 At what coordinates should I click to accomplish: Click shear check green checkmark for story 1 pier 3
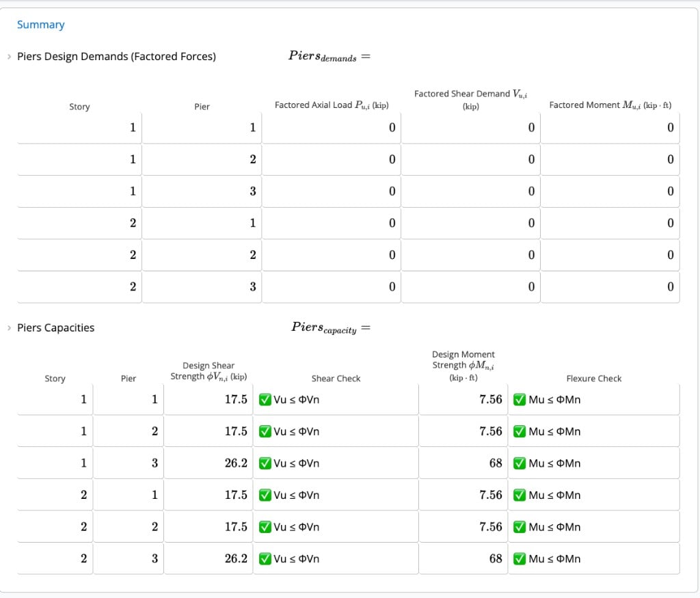(x=265, y=463)
